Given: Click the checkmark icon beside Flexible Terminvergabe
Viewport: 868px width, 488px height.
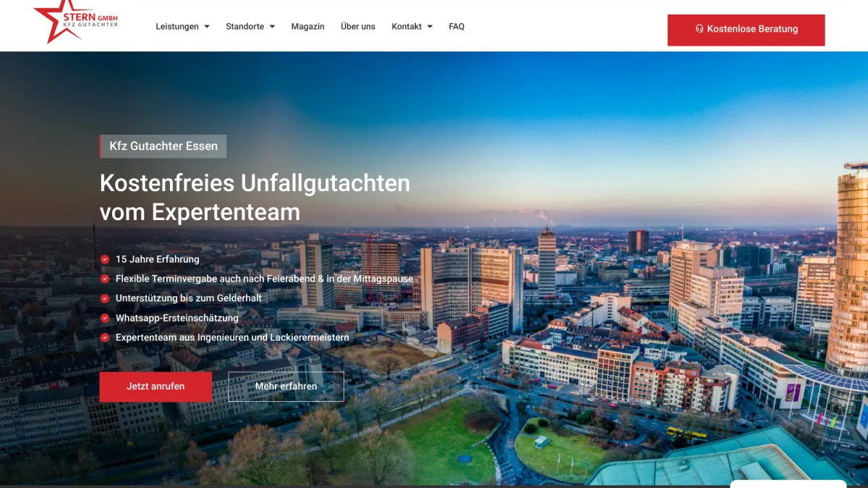Looking at the screenshot, I should (105, 279).
